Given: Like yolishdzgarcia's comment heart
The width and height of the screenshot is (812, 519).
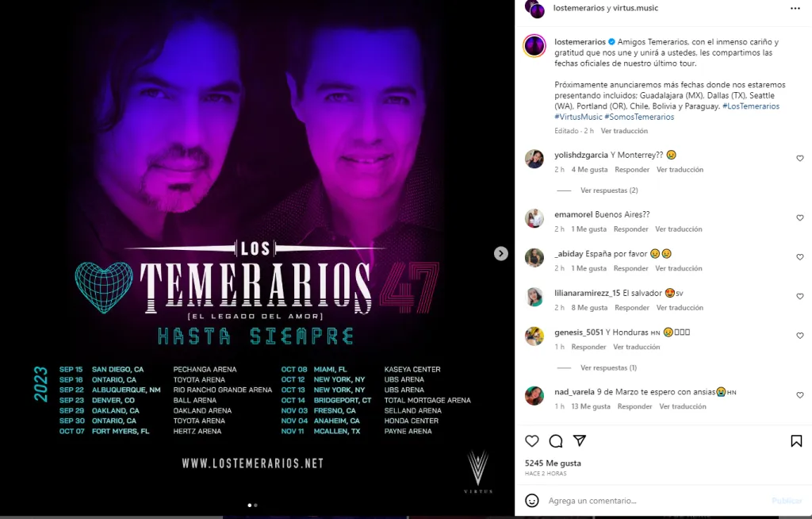Looking at the screenshot, I should pyautogui.click(x=800, y=158).
